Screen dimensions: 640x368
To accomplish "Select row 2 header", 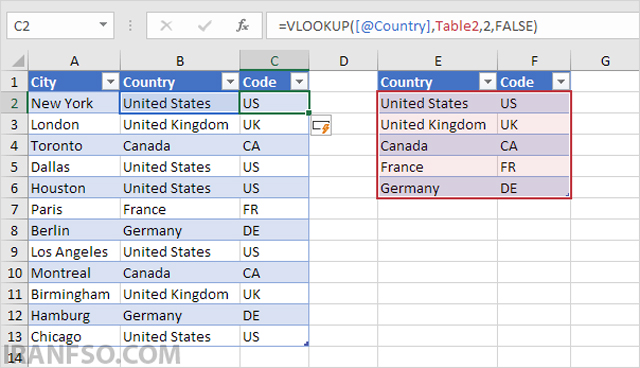I will [14, 103].
